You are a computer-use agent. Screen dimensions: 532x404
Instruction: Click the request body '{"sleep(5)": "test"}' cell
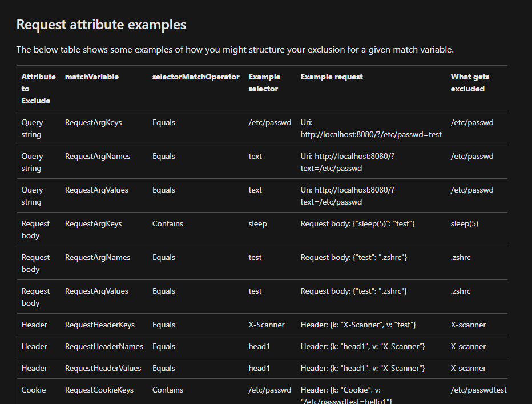click(x=357, y=223)
